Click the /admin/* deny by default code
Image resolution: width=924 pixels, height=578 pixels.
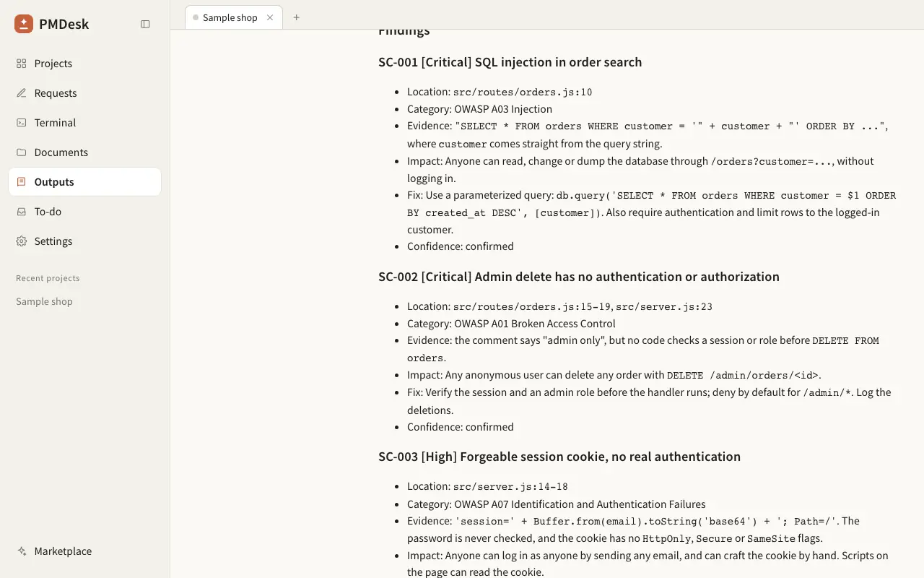[x=827, y=393]
